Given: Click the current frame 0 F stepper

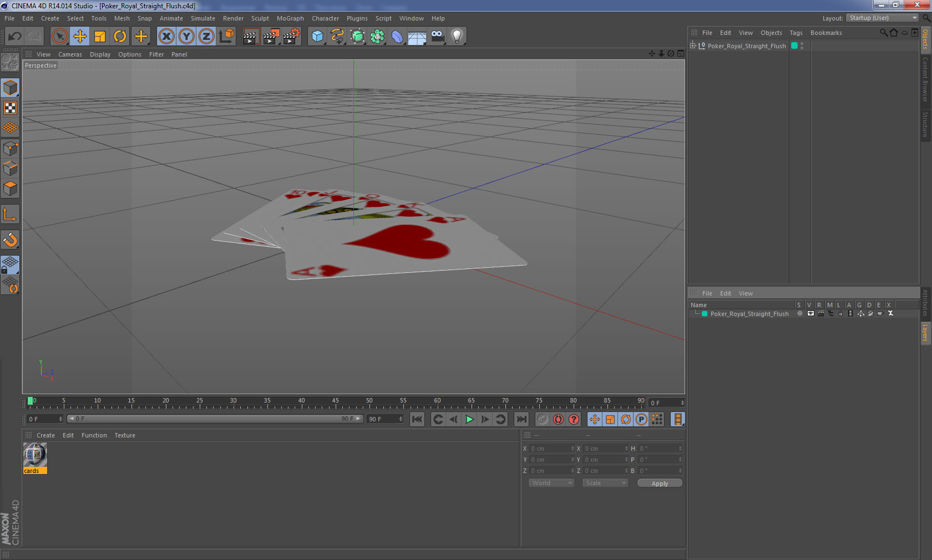Looking at the screenshot, I should (x=60, y=419).
